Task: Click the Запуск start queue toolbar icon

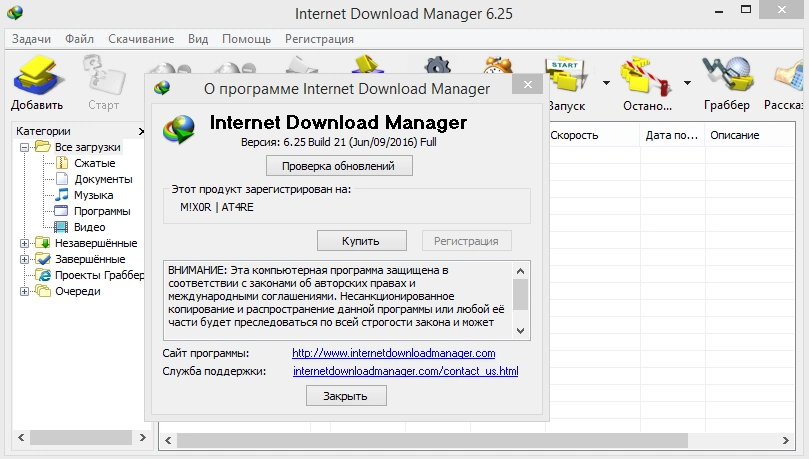Action: (x=566, y=77)
